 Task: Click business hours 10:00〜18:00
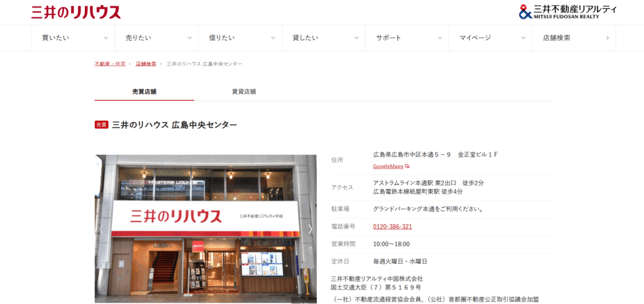tap(391, 244)
